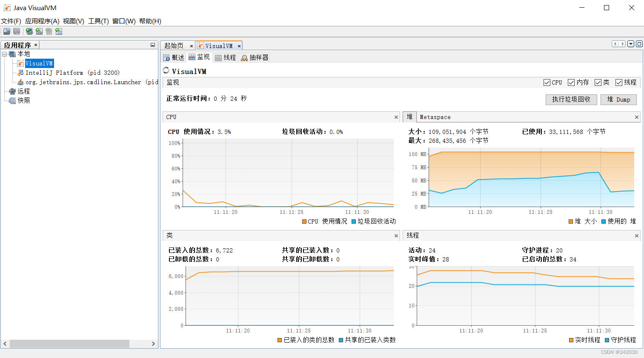Screen dimensions: 644x358
Task: Open the 线程 subtab
Action: pos(226,57)
